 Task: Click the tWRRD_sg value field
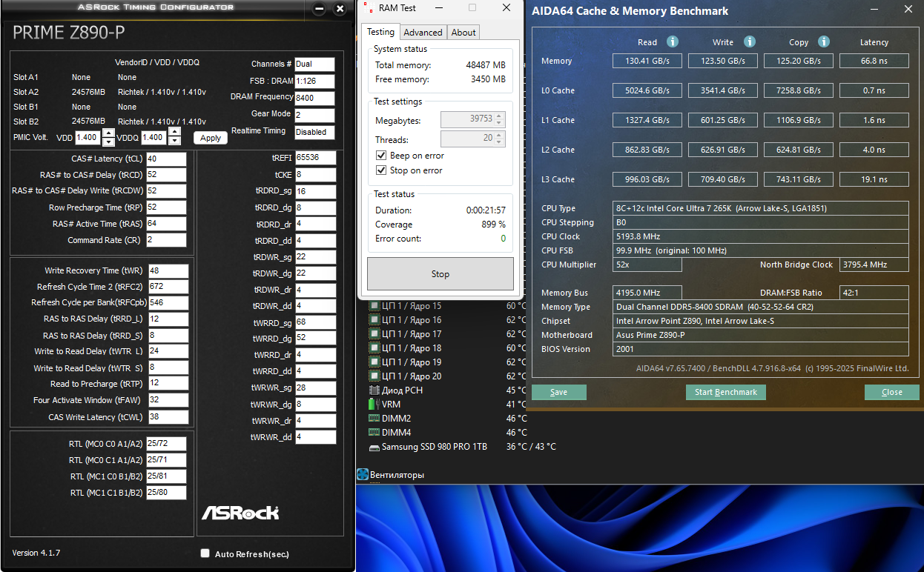pos(315,322)
